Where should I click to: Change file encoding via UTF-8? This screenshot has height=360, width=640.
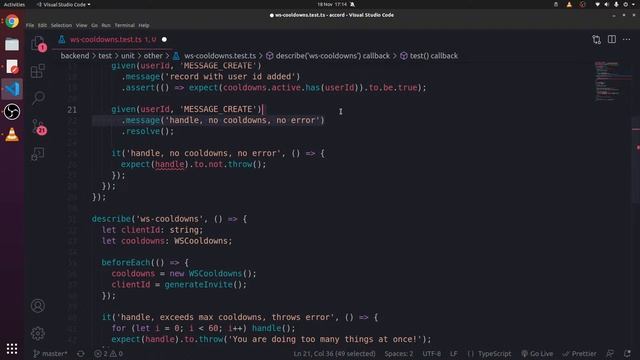click(431, 353)
